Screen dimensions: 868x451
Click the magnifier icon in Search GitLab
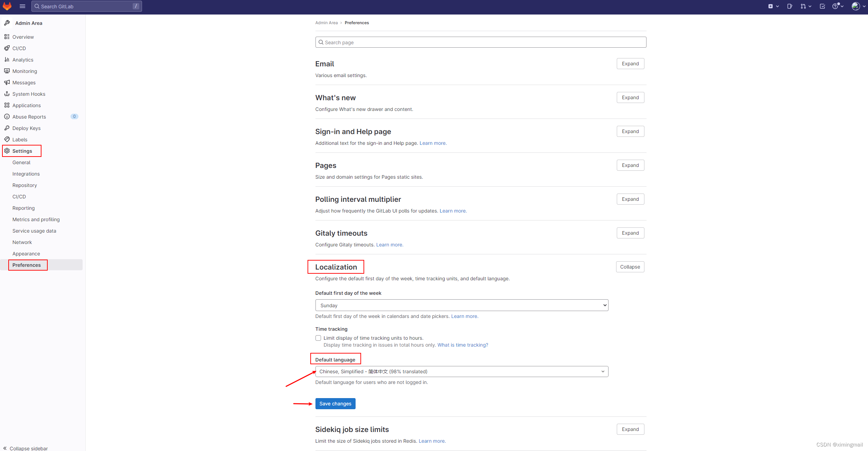37,6
